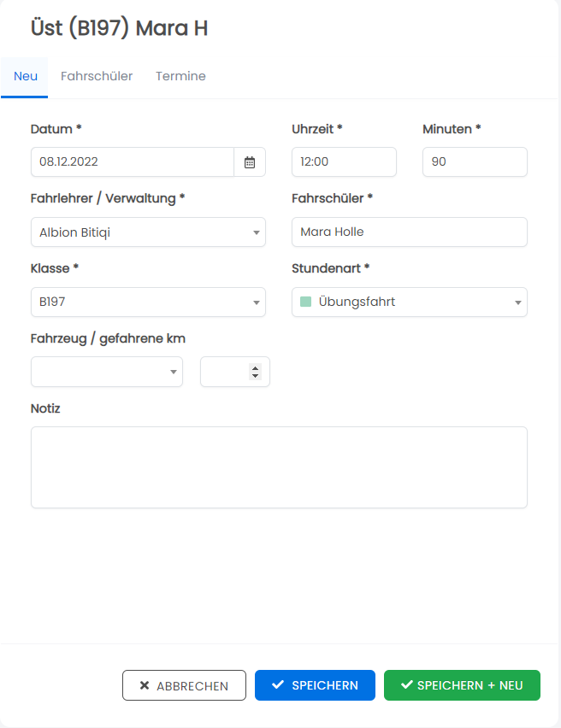
Task: Click the green Übungsfahrt color swatch
Action: coord(306,302)
